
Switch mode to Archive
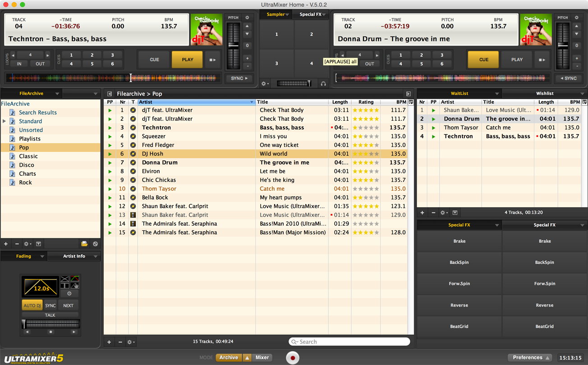229,358
